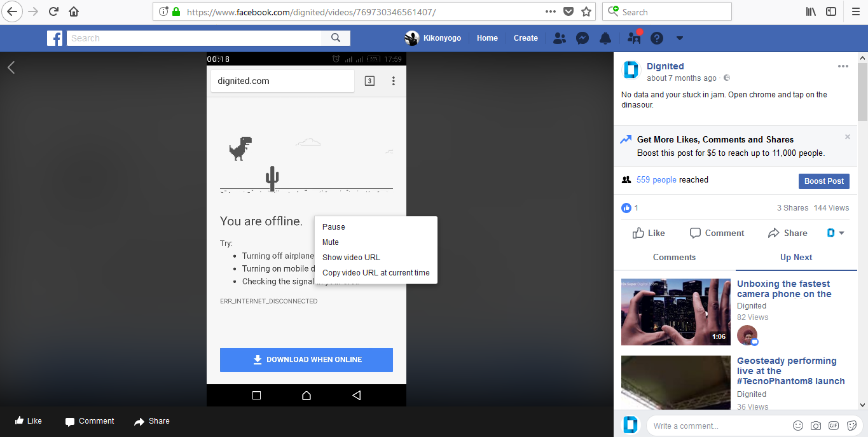Click Like button in the post panel
Viewport: 868px width, 437px height.
tap(649, 233)
